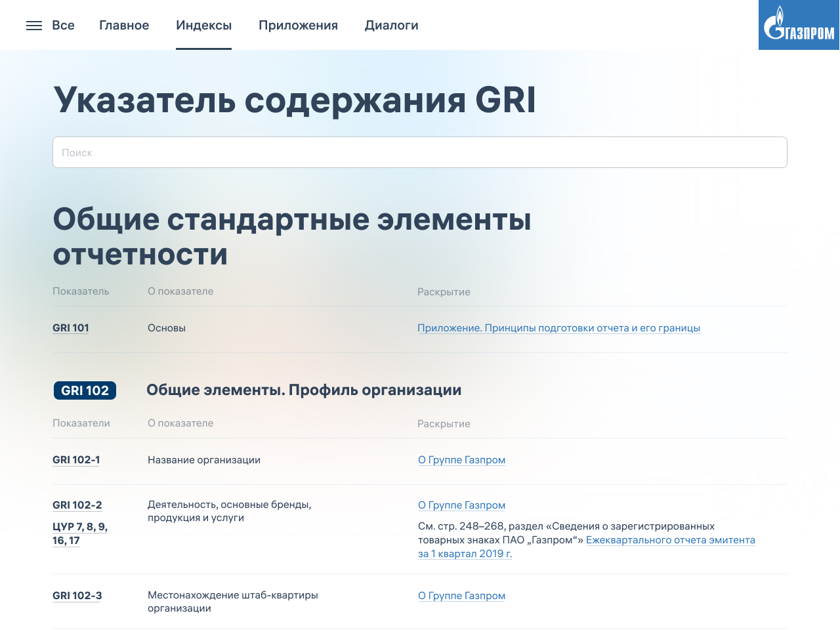840x630 pixels.
Task: Click the Все menu label
Action: point(63,26)
